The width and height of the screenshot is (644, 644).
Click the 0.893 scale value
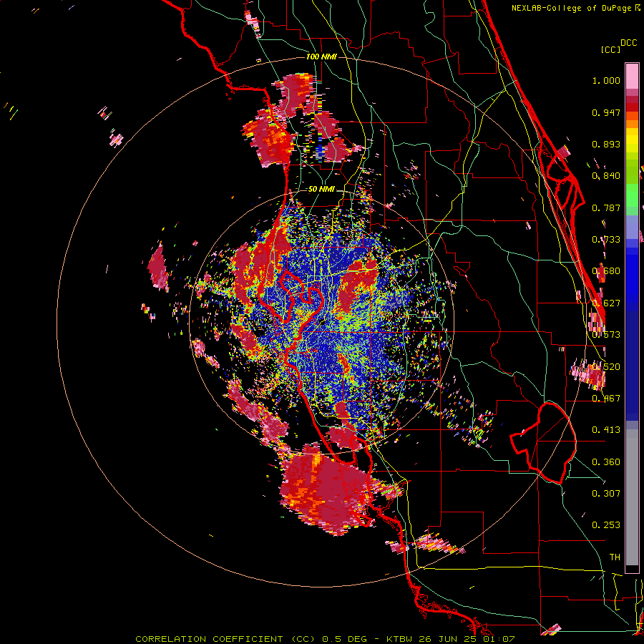[x=606, y=144]
